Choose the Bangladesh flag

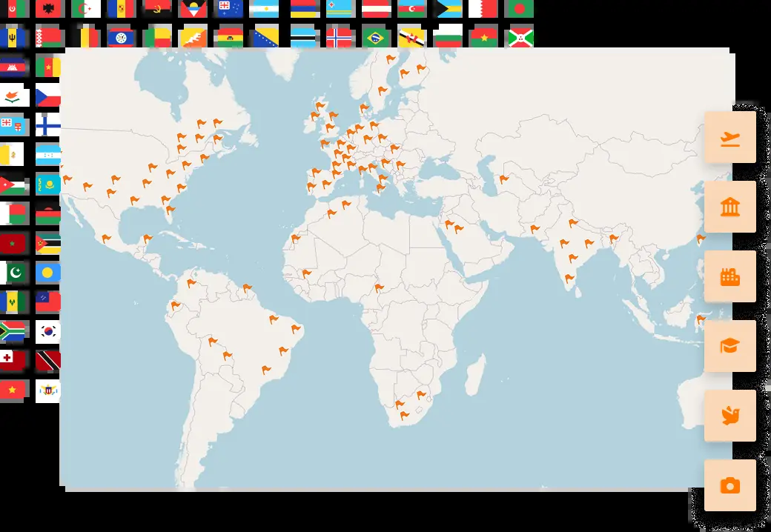[519, 8]
